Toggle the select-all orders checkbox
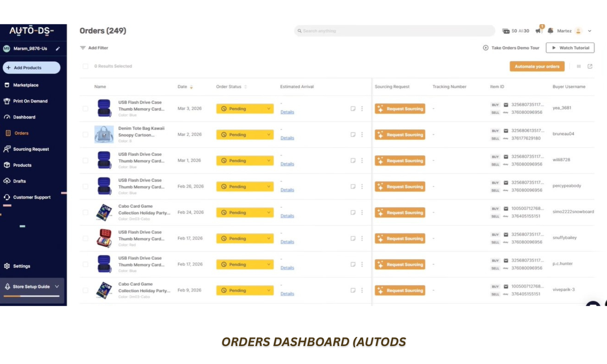Viewport: 607px width, 364px height. pos(85,66)
